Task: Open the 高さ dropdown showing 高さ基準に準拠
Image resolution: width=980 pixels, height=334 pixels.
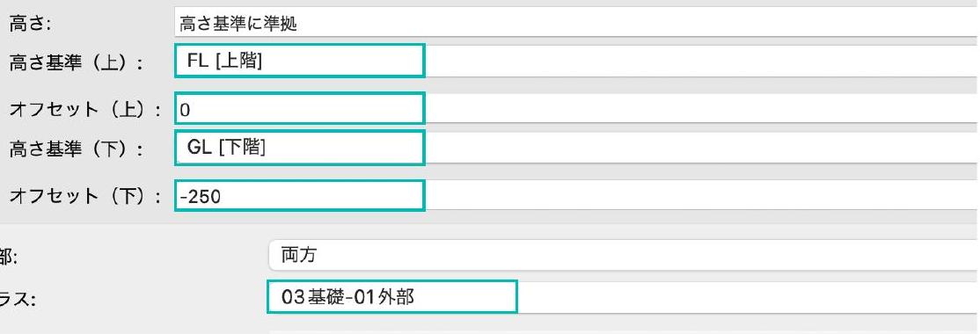Action: [576, 25]
